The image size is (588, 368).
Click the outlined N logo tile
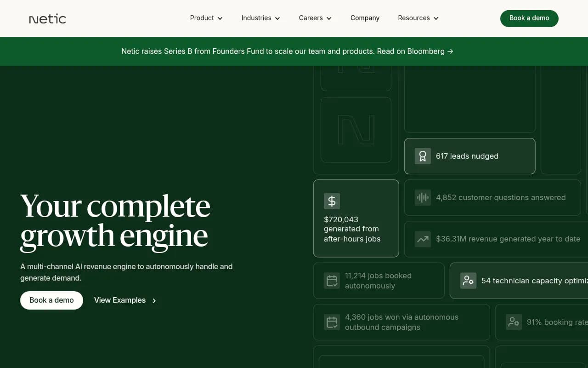(x=356, y=130)
